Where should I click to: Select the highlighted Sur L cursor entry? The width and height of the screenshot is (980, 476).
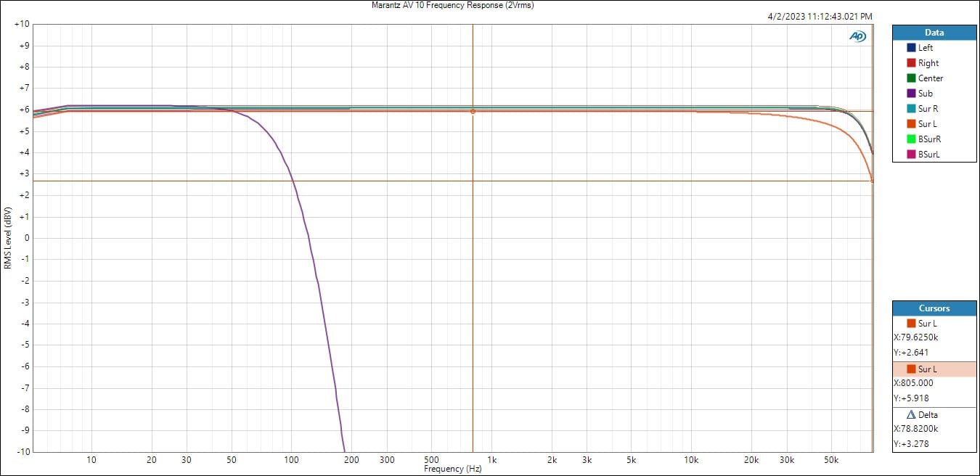pyautogui.click(x=927, y=369)
